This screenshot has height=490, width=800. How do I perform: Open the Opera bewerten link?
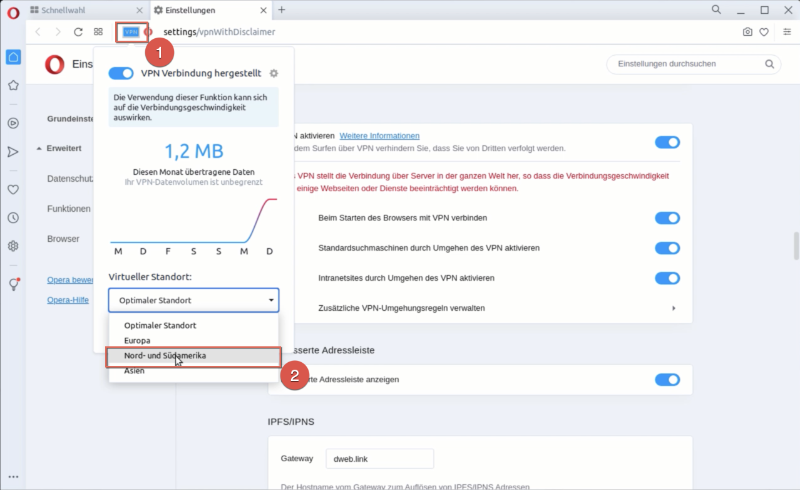point(70,280)
